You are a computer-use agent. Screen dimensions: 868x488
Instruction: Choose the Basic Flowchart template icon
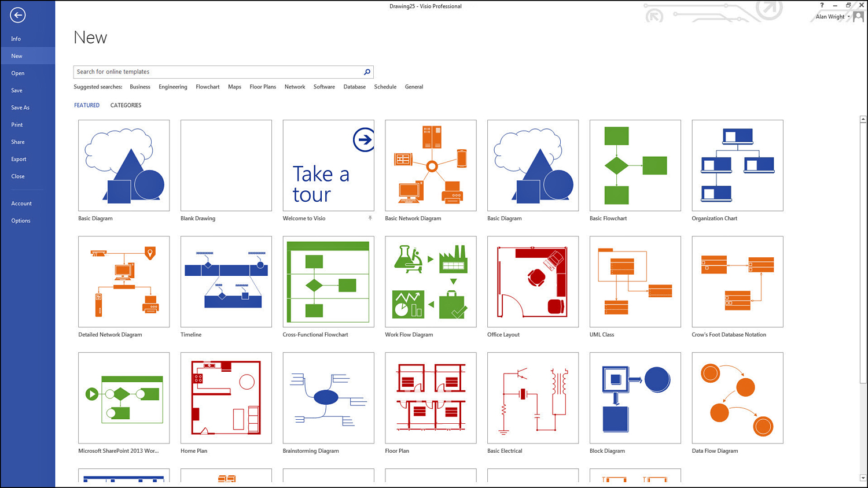(635, 165)
